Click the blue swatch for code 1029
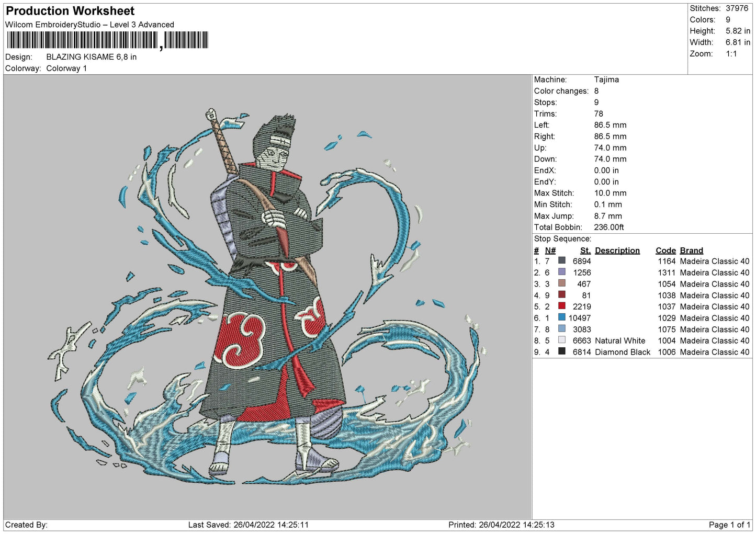 coord(561,317)
